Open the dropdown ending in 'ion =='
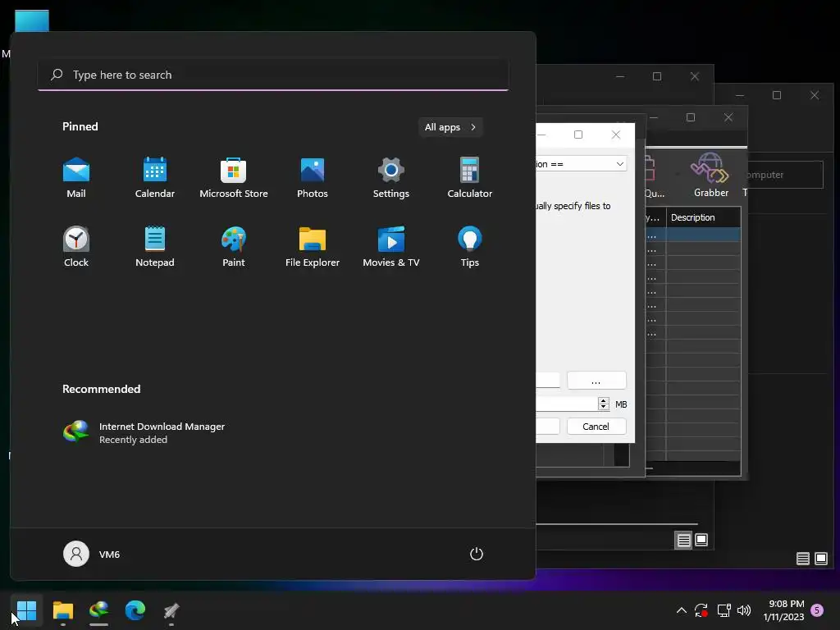Viewport: 840px width, 630px height. (582, 164)
